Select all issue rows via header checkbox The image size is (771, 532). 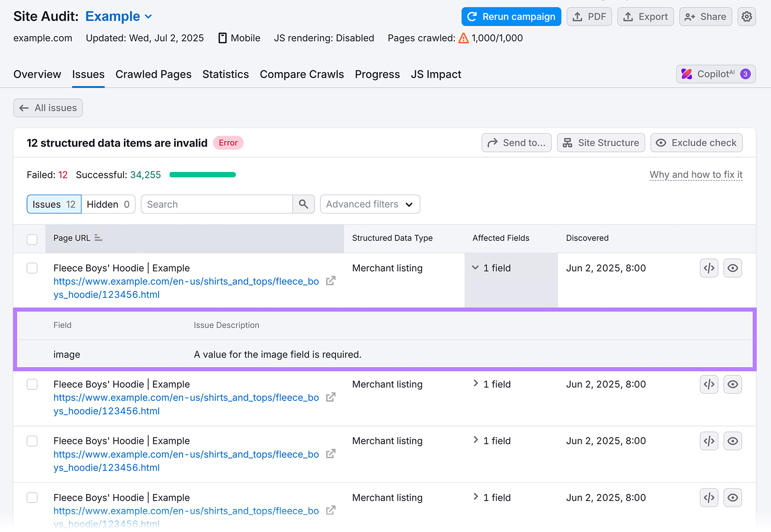click(x=32, y=239)
